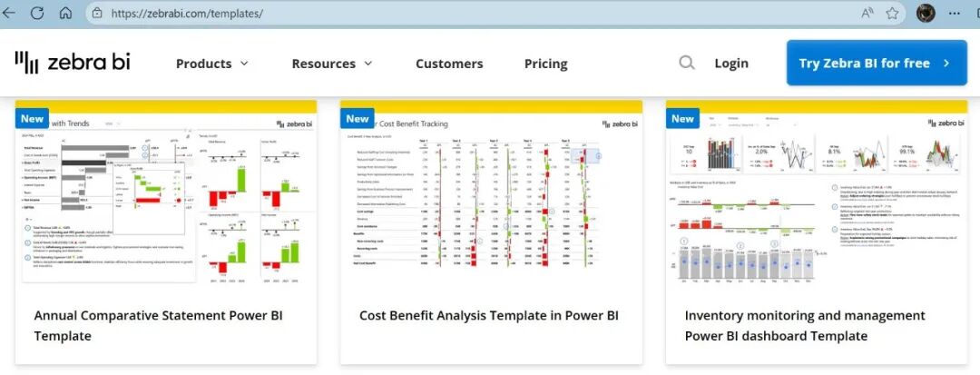Click Try Zebra BI for free button
The width and height of the screenshot is (980, 375).
click(x=877, y=63)
